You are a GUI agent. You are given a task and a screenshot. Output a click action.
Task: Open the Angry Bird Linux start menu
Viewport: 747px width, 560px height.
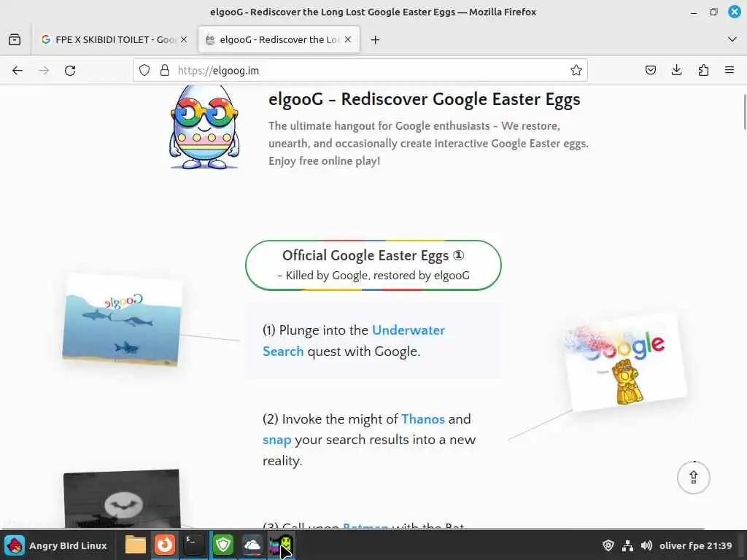point(56,545)
